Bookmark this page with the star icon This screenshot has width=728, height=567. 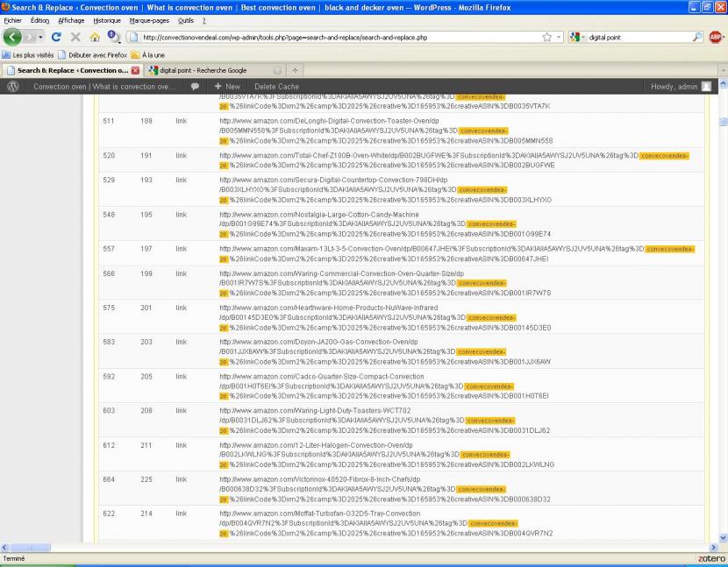[547, 37]
